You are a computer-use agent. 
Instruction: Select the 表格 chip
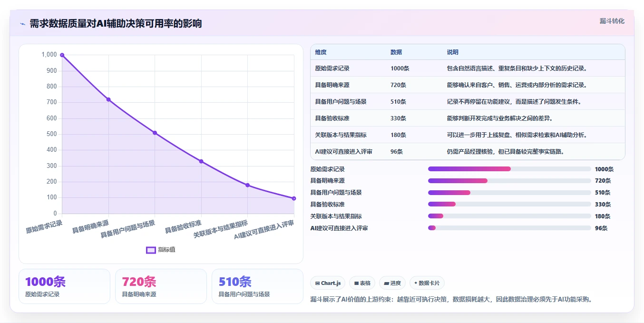(362, 283)
